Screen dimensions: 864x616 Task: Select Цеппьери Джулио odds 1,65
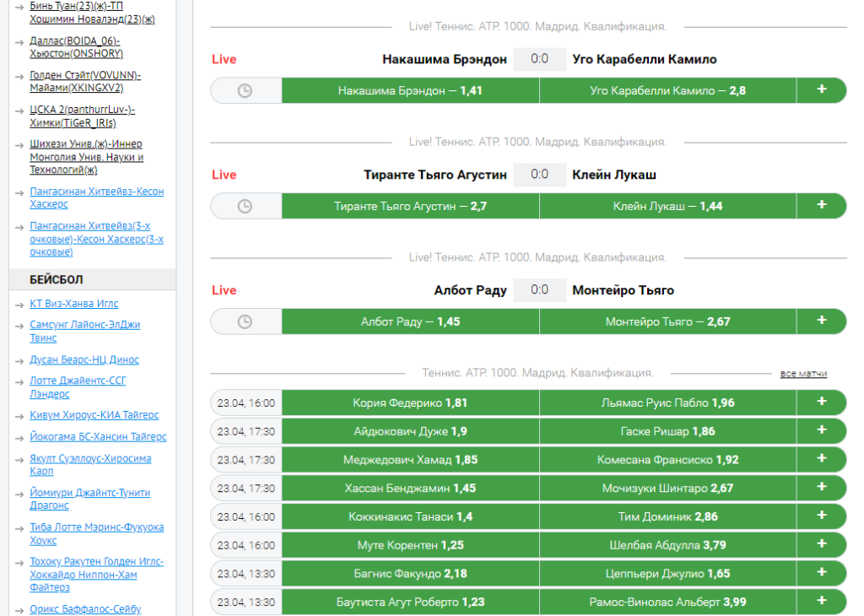[668, 574]
